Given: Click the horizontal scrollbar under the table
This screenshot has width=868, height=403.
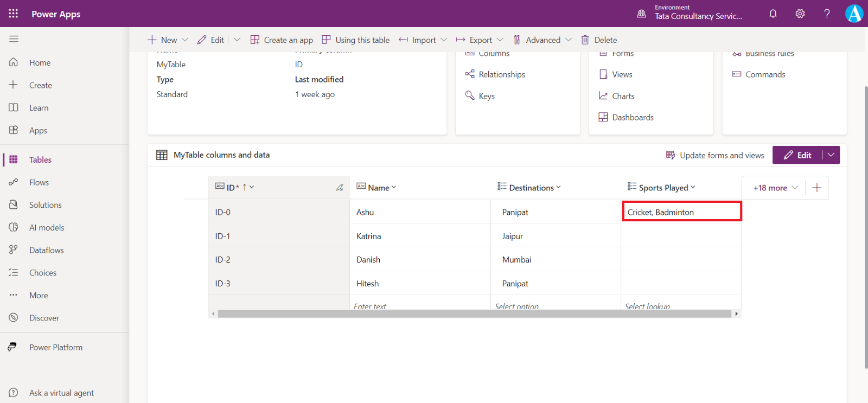Looking at the screenshot, I should pyautogui.click(x=474, y=314).
